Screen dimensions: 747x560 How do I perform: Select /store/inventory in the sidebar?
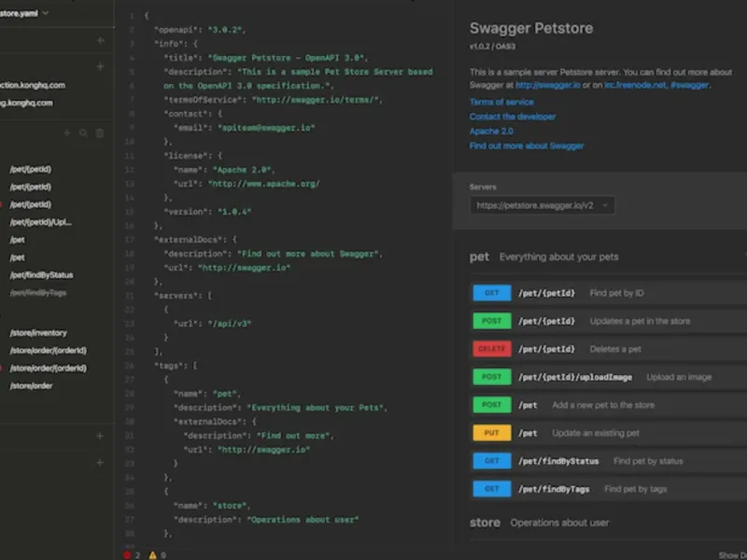pyautogui.click(x=38, y=333)
